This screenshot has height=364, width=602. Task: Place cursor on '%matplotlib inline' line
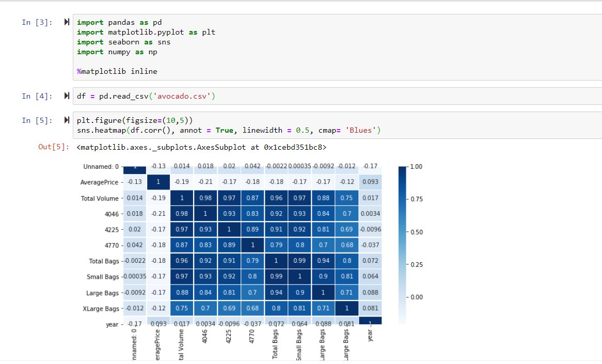pos(117,71)
